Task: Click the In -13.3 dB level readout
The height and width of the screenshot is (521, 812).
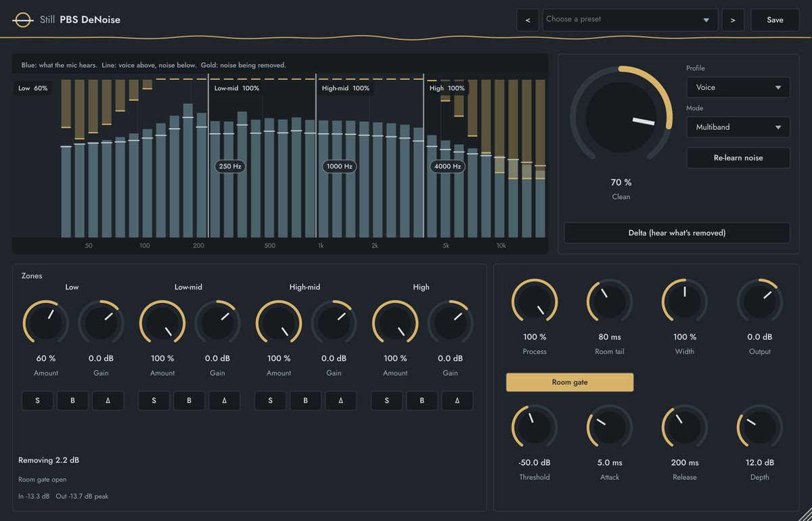Action: point(34,497)
